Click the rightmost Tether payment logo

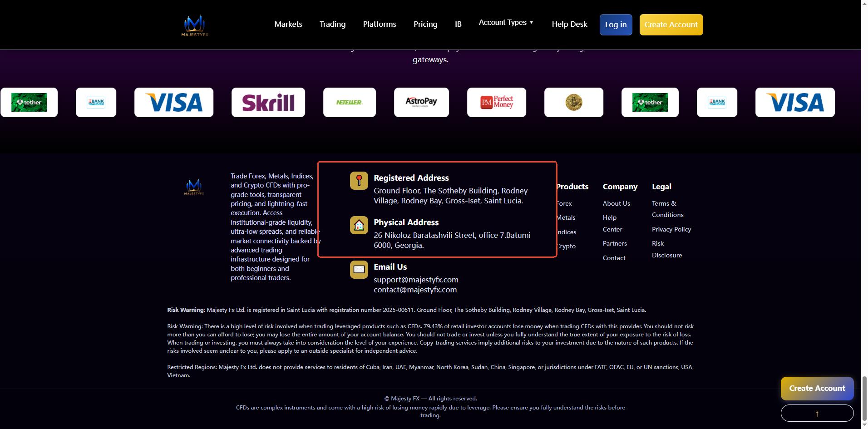point(650,102)
